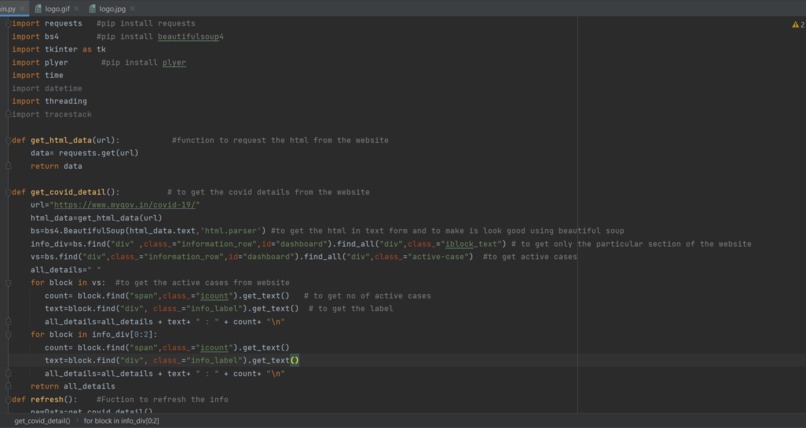Click highlighted parentheses after get_text on current line
This screenshot has height=428, width=806.
295,361
